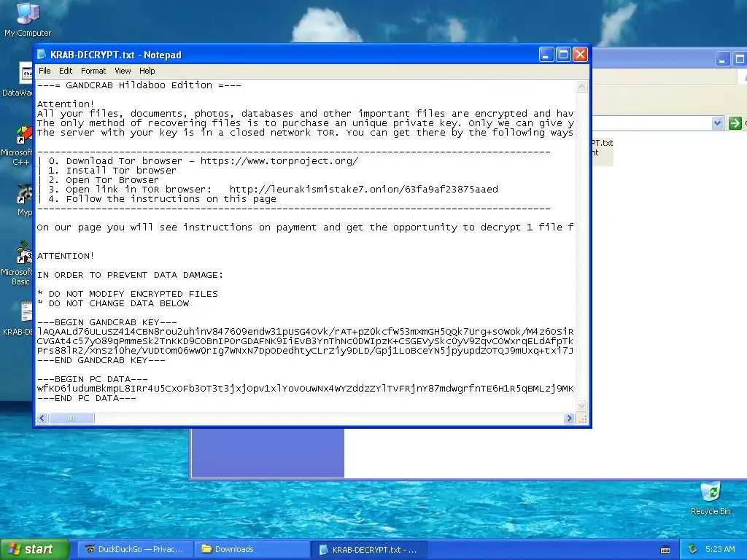Click the 5:23 AM taskbar clock

(x=720, y=549)
